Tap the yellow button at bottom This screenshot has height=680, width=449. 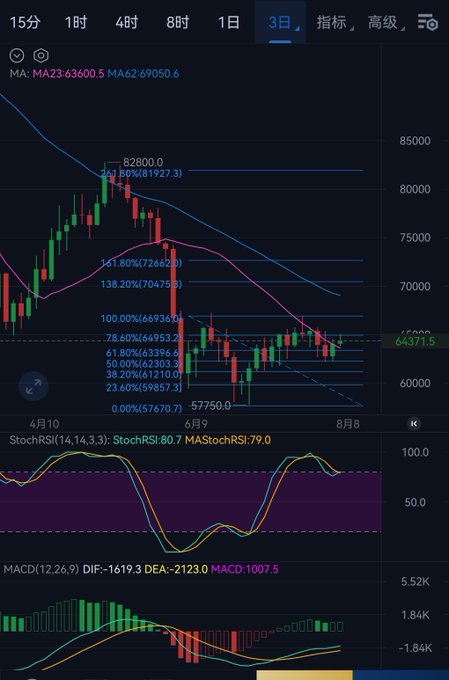[305, 675]
